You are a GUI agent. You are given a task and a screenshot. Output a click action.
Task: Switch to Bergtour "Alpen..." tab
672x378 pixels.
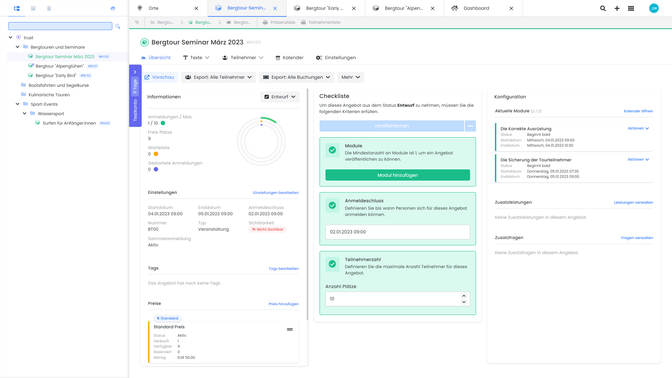[403, 8]
